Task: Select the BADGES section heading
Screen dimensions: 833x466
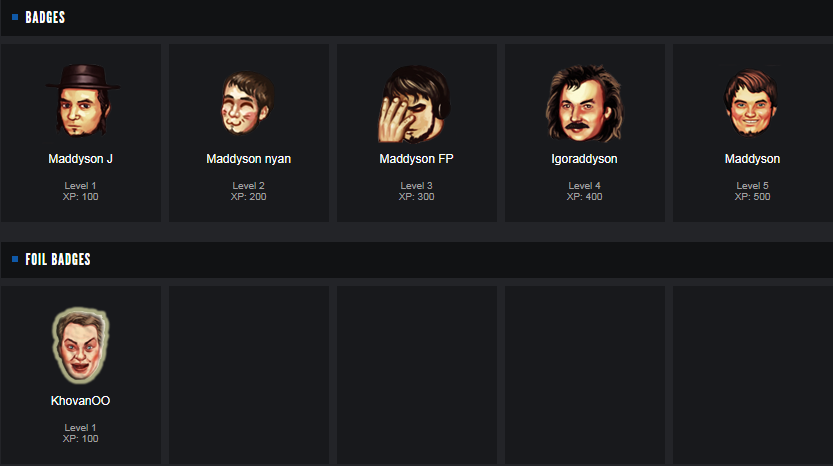Action: pos(45,18)
